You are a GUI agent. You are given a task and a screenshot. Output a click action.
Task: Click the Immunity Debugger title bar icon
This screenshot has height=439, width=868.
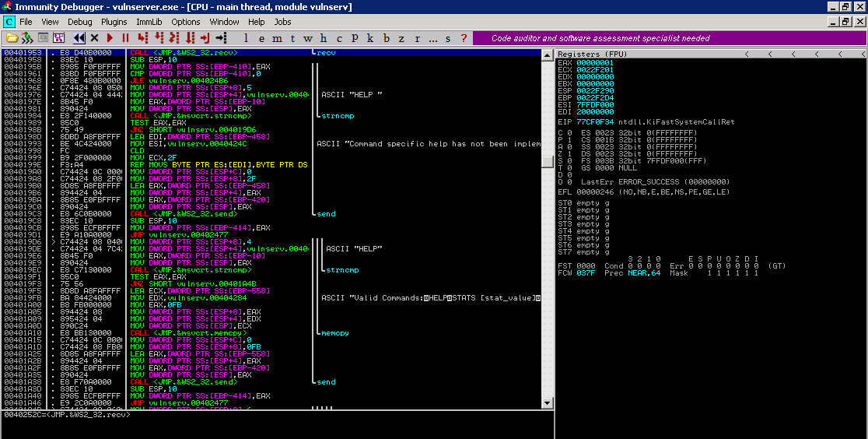click(x=7, y=7)
